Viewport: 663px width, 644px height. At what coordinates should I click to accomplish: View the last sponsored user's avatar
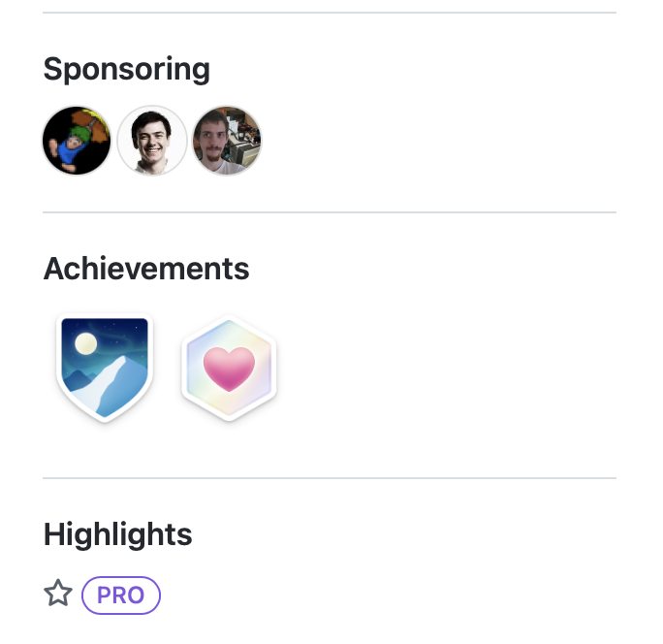pos(227,141)
